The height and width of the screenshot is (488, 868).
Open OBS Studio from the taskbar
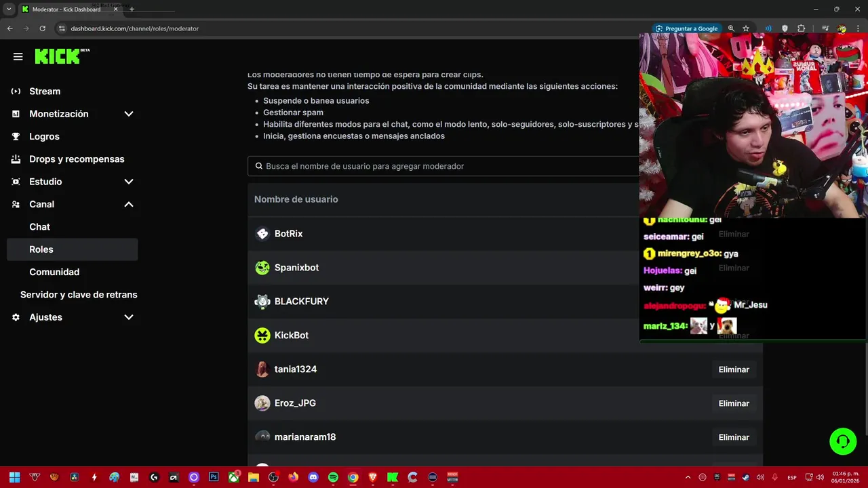[x=273, y=477]
